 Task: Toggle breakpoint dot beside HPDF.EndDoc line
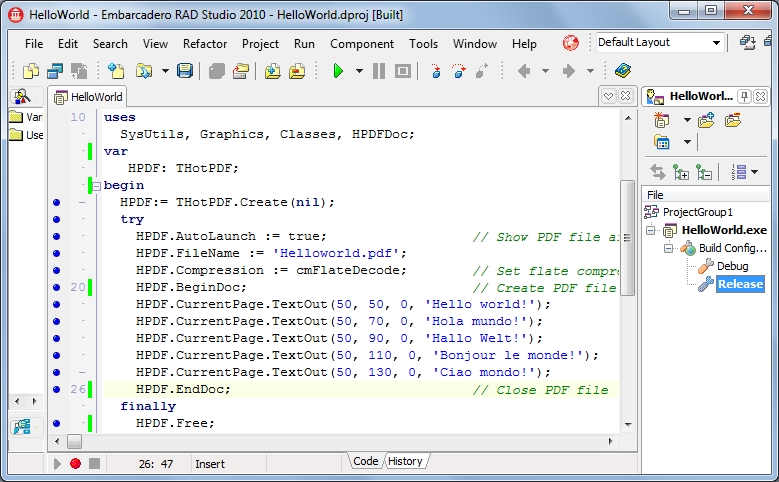tap(57, 390)
